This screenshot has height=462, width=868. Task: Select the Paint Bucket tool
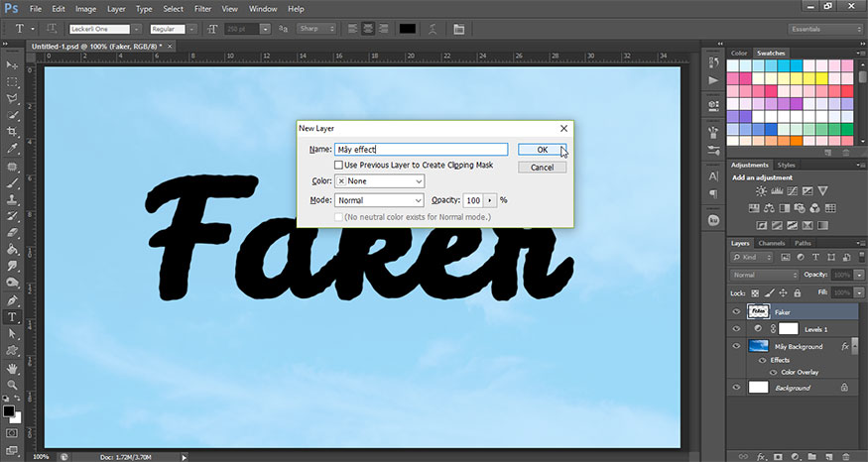pyautogui.click(x=12, y=249)
